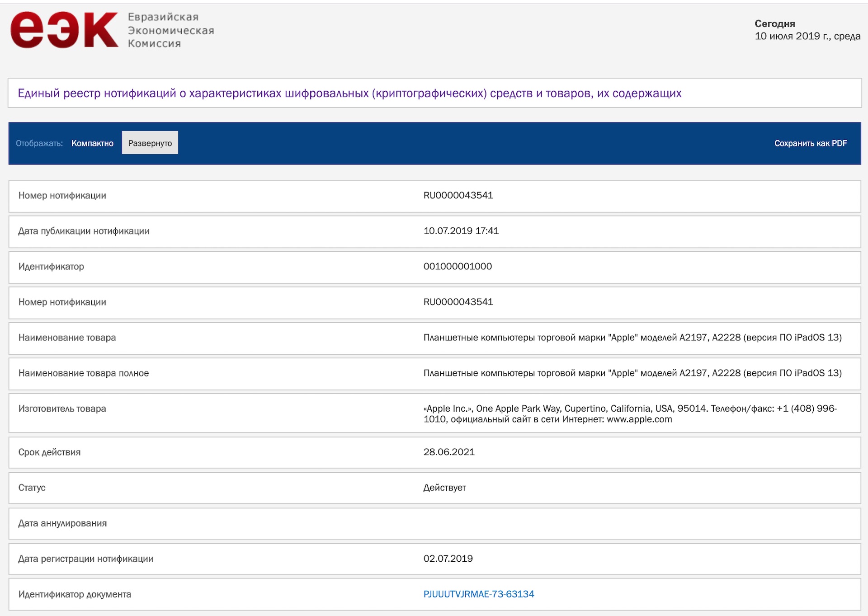Click the Наименование товара полное value
The image size is (868, 616).
tap(632, 373)
